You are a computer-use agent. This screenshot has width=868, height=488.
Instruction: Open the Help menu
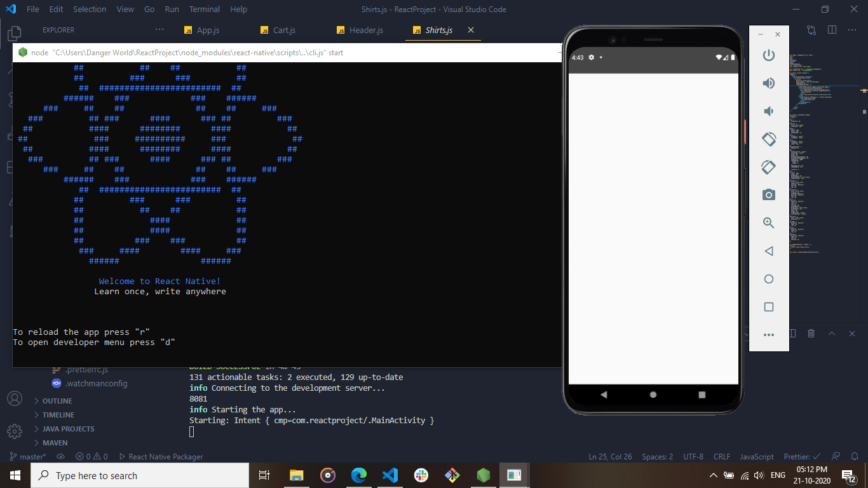[x=239, y=10]
